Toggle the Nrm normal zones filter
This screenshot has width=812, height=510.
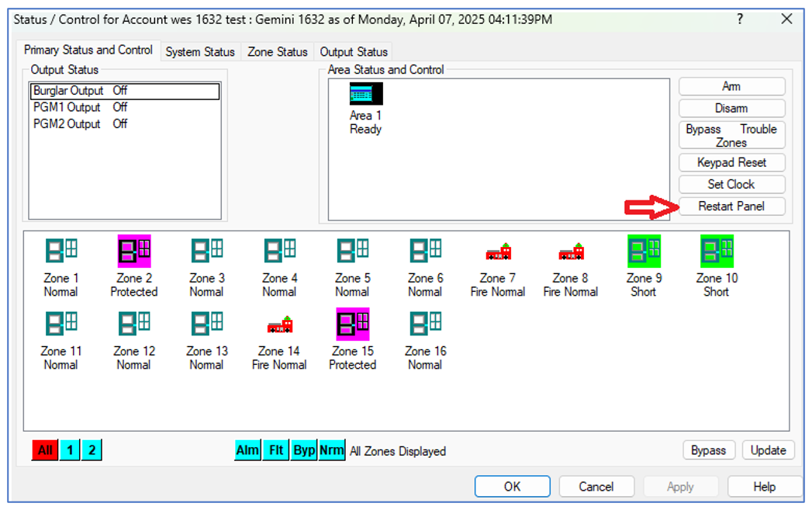click(331, 450)
